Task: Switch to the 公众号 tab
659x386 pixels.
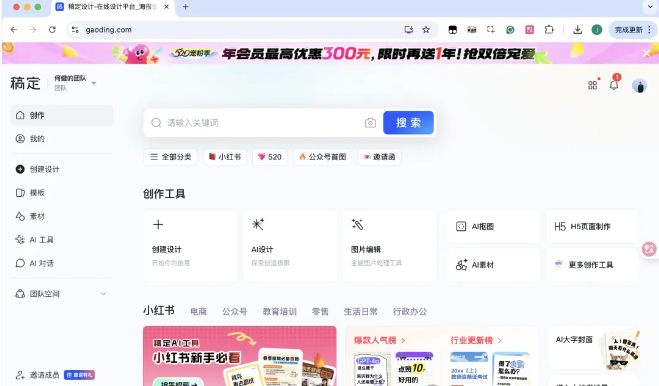Action: [x=235, y=312]
